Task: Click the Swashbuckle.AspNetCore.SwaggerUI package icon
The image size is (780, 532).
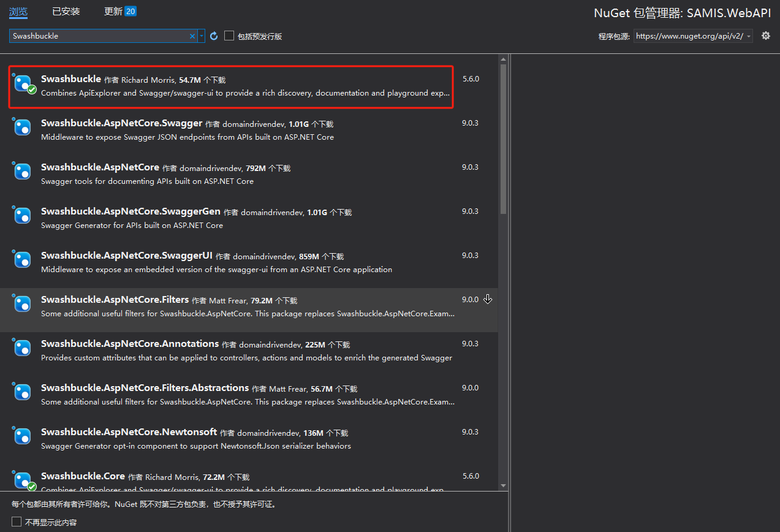Action: [23, 260]
